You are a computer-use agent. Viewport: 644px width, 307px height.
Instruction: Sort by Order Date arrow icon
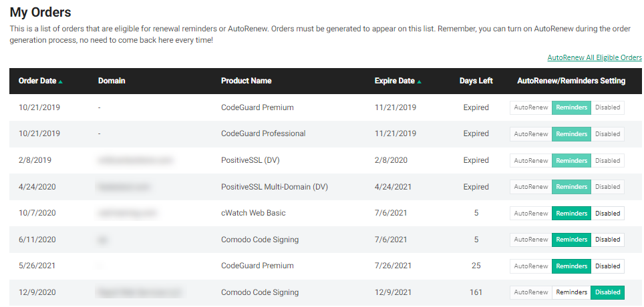[x=61, y=81]
